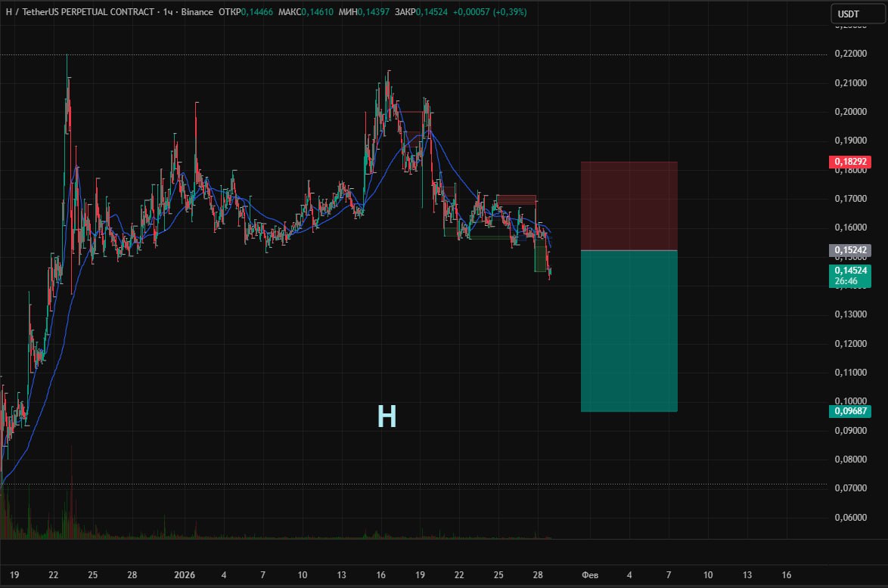This screenshot has width=888, height=588.
Task: Select the green profit zone of short position
Action: pos(629,331)
